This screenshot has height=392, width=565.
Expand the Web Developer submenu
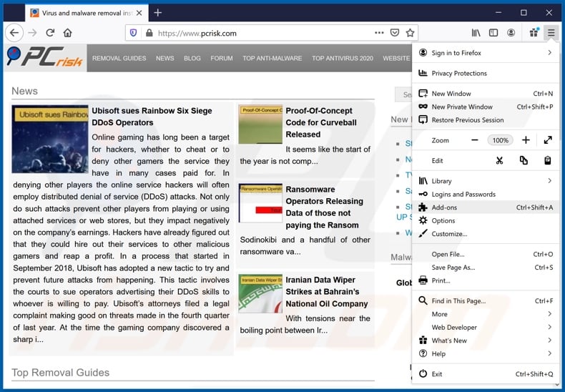pos(549,327)
